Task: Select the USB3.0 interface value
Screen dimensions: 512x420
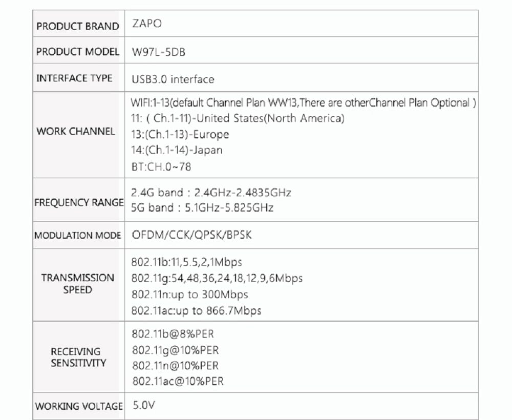Action: (x=173, y=79)
